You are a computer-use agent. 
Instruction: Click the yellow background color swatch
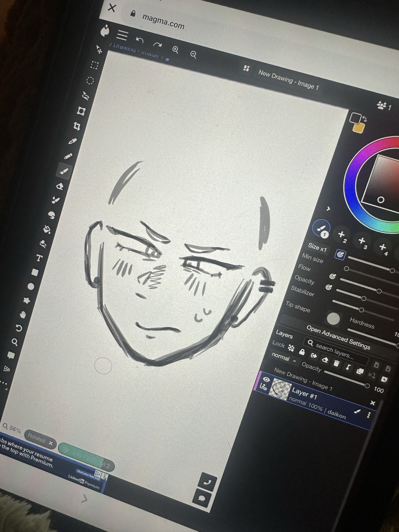tap(358, 128)
